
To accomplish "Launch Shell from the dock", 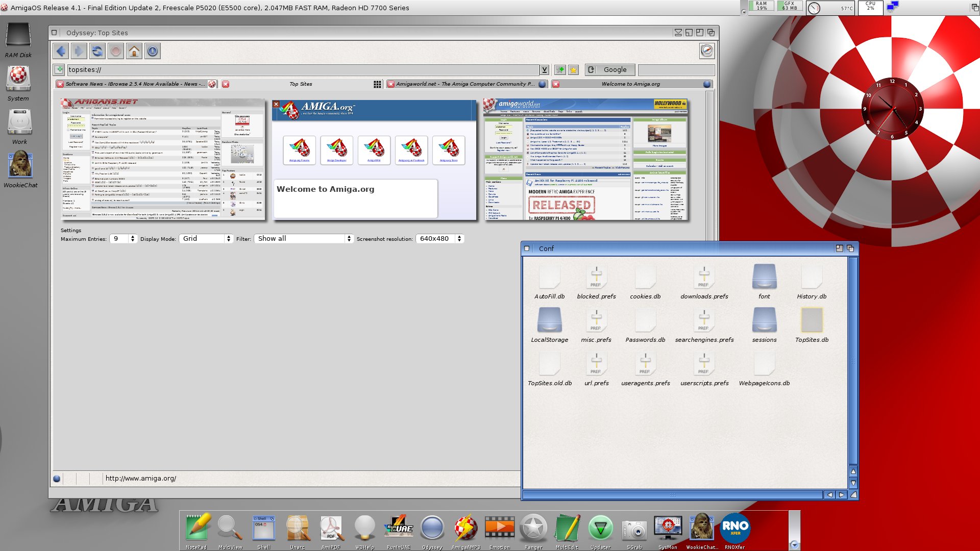I will 264,531.
